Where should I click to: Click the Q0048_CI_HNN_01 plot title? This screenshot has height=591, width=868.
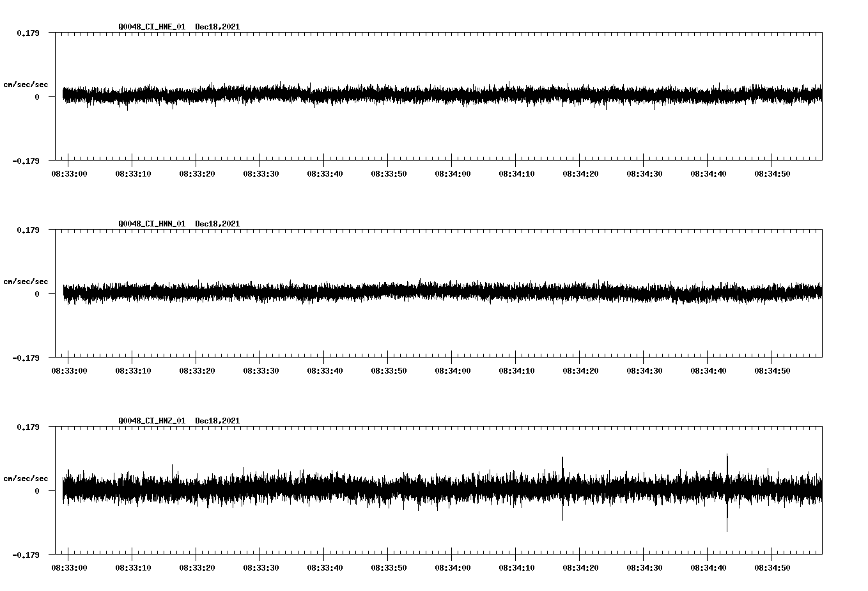(x=152, y=224)
